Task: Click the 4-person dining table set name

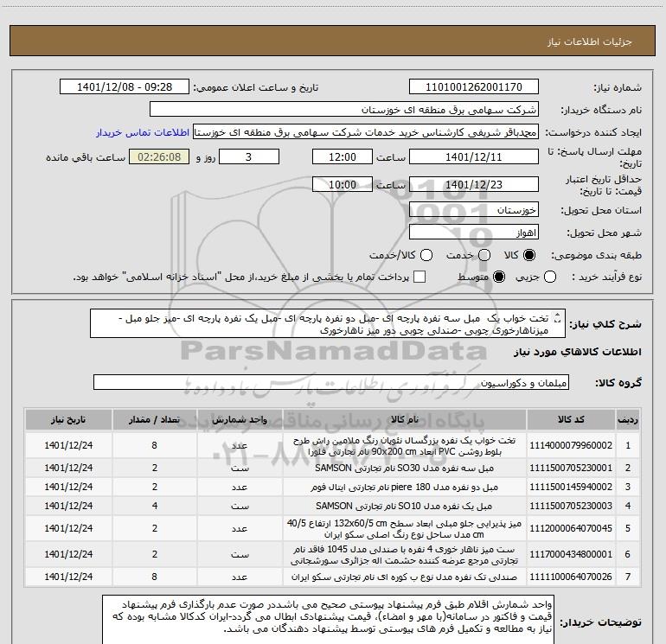Action: pyautogui.click(x=405, y=555)
